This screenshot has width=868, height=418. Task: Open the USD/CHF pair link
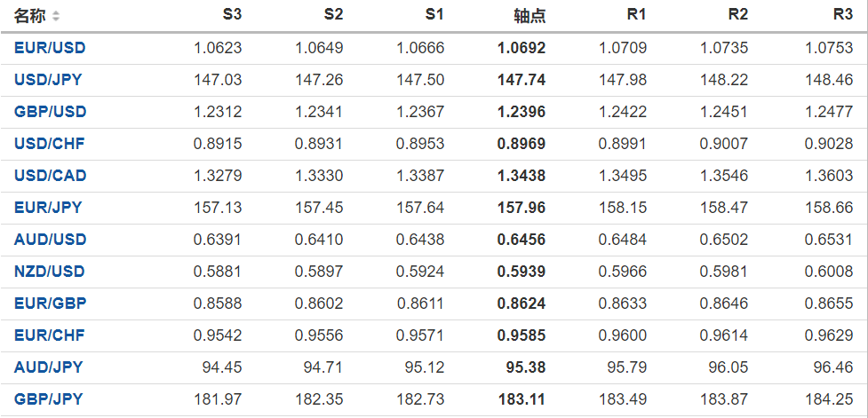tap(49, 144)
